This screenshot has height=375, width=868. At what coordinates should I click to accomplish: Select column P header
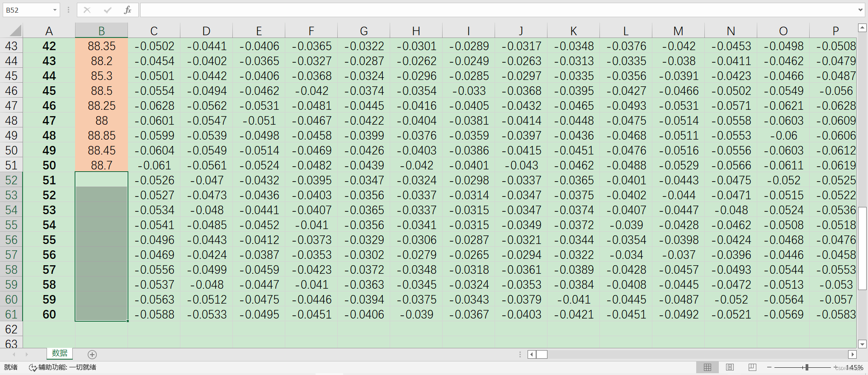(833, 31)
